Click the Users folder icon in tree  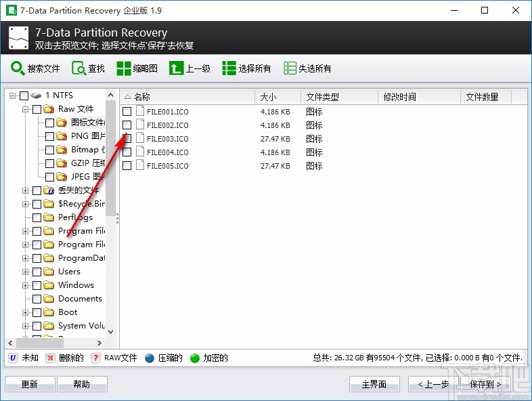(x=49, y=272)
